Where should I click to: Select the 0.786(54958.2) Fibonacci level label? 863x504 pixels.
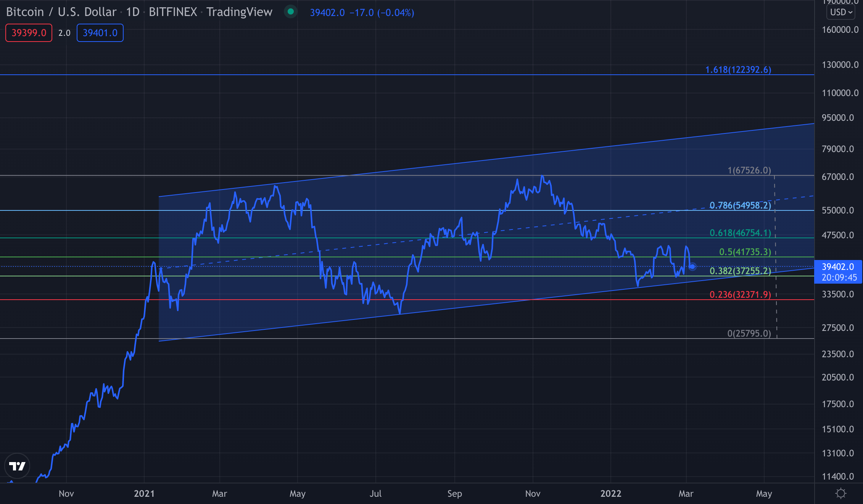[x=740, y=205]
